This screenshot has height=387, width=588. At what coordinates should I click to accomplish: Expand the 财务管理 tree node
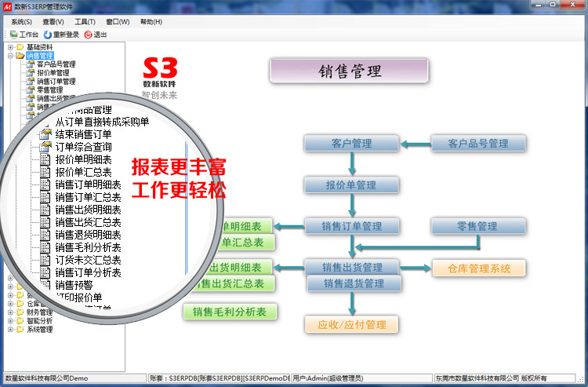click(10, 312)
